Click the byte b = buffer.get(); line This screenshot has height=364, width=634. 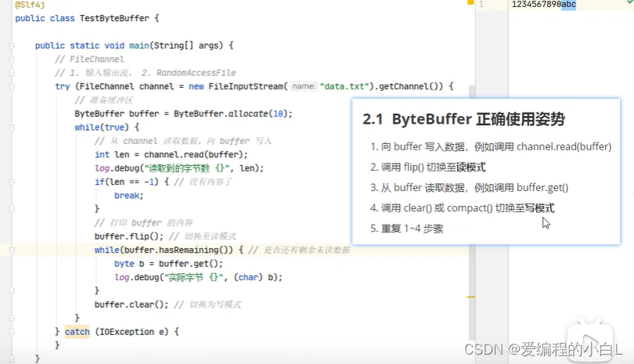tap(168, 264)
